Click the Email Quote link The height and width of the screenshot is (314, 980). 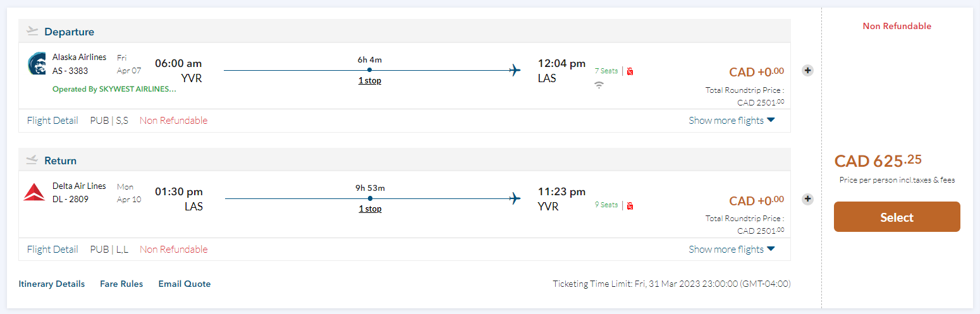(x=185, y=284)
